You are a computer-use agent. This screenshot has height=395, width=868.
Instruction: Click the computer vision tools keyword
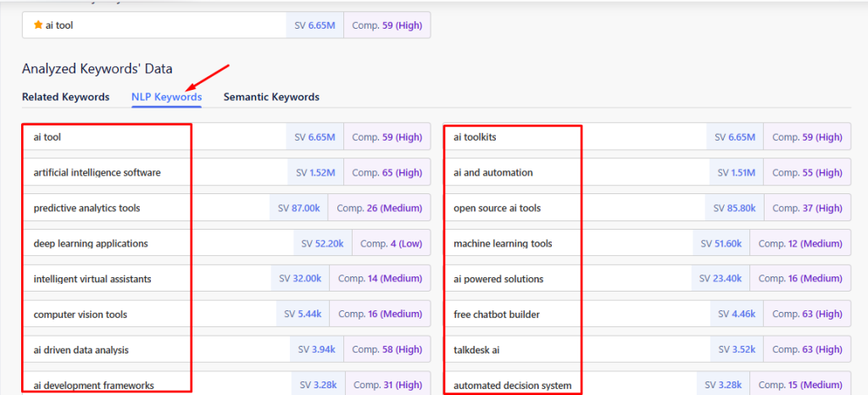click(80, 314)
